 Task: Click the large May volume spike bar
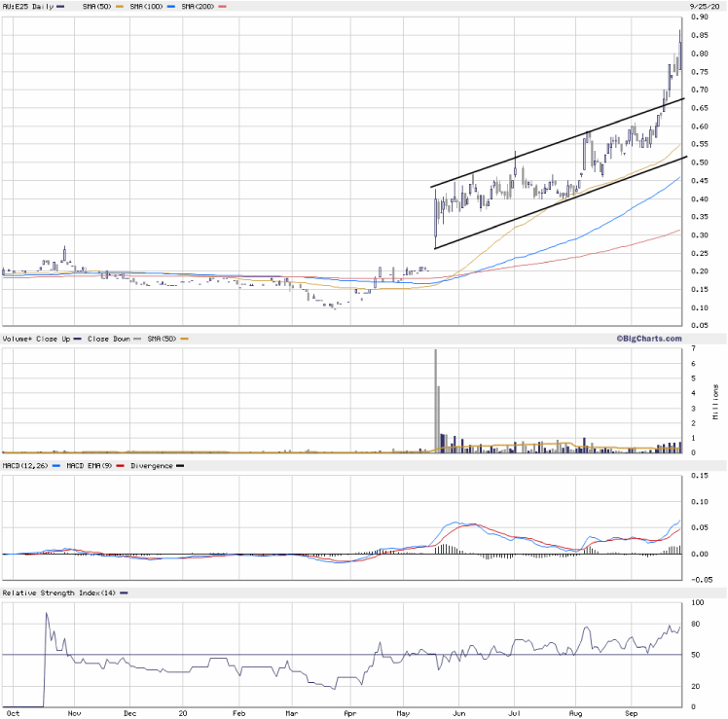click(435, 399)
